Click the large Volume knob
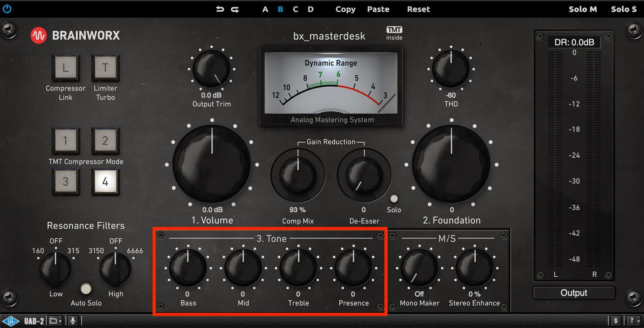Screen dimensions: 644x328 click(x=212, y=164)
